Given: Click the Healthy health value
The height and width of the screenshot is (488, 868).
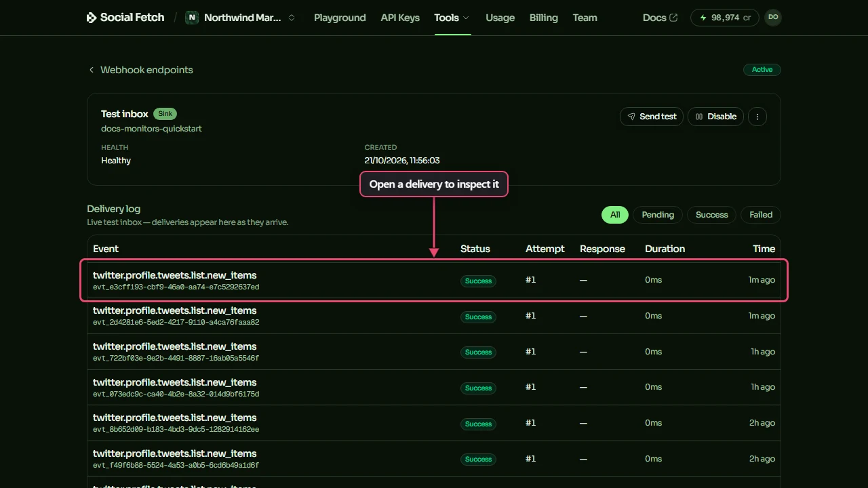Looking at the screenshot, I should click(116, 161).
